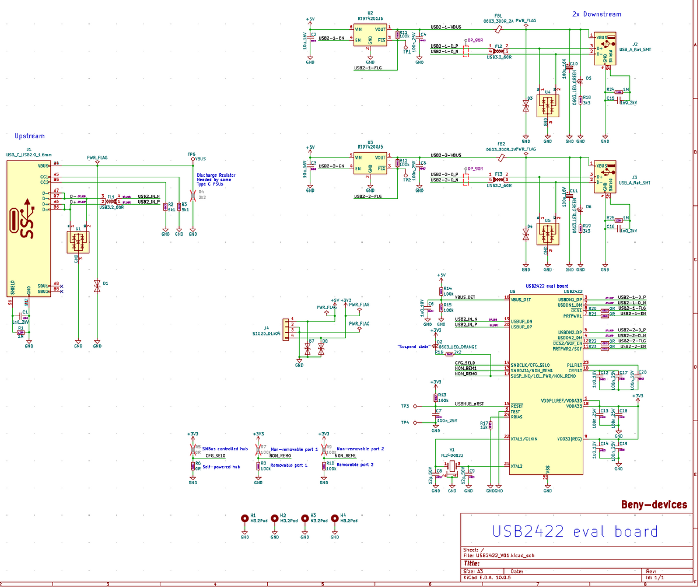Screen dimensions: 700x588
Task: Click the 'Beny-devices' company text
Action: 654,505
